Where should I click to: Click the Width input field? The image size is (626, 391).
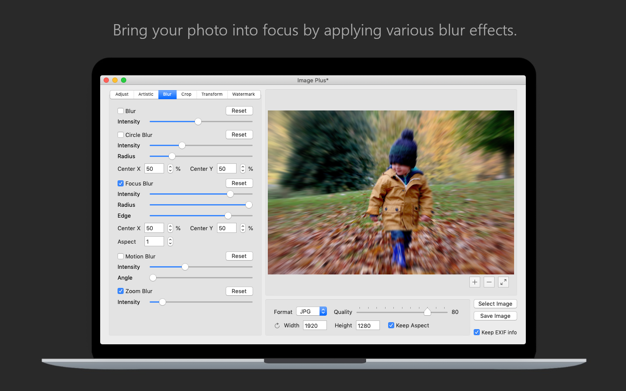pos(315,326)
